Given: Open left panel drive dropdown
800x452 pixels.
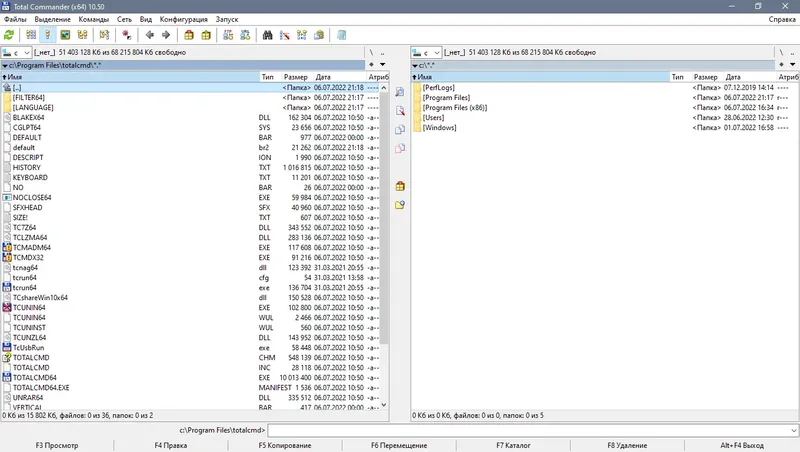Looking at the screenshot, I should tap(16, 53).
